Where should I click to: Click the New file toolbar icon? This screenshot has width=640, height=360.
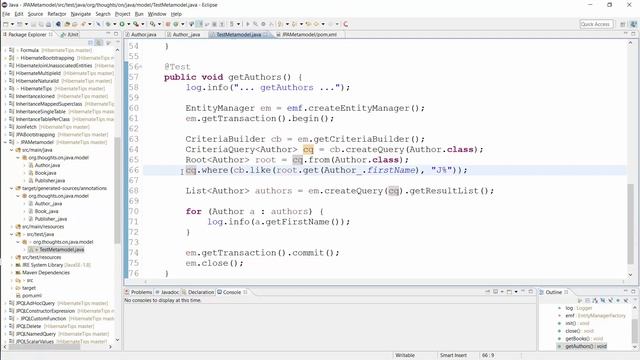pos(6,24)
